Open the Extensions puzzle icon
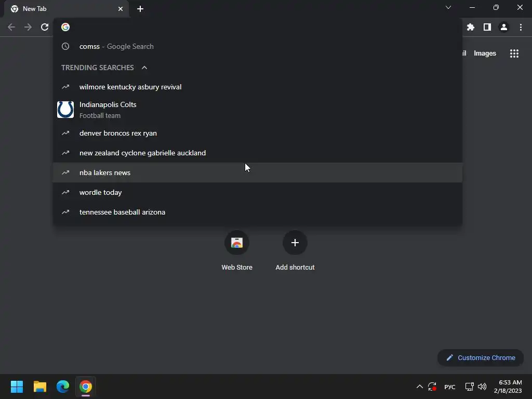This screenshot has width=532, height=399. point(471,27)
